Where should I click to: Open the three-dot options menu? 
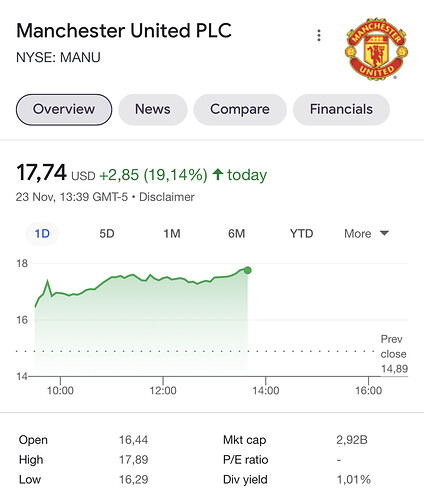coord(319,35)
